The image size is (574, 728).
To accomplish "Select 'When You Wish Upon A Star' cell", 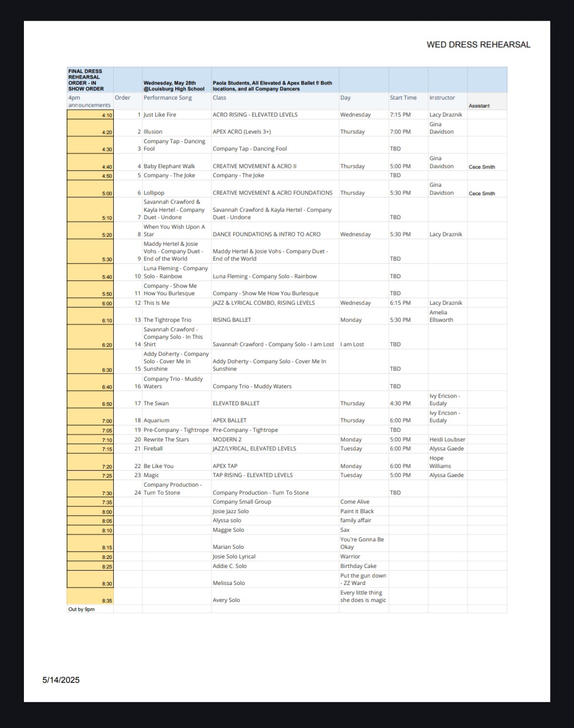I will 176,230.
